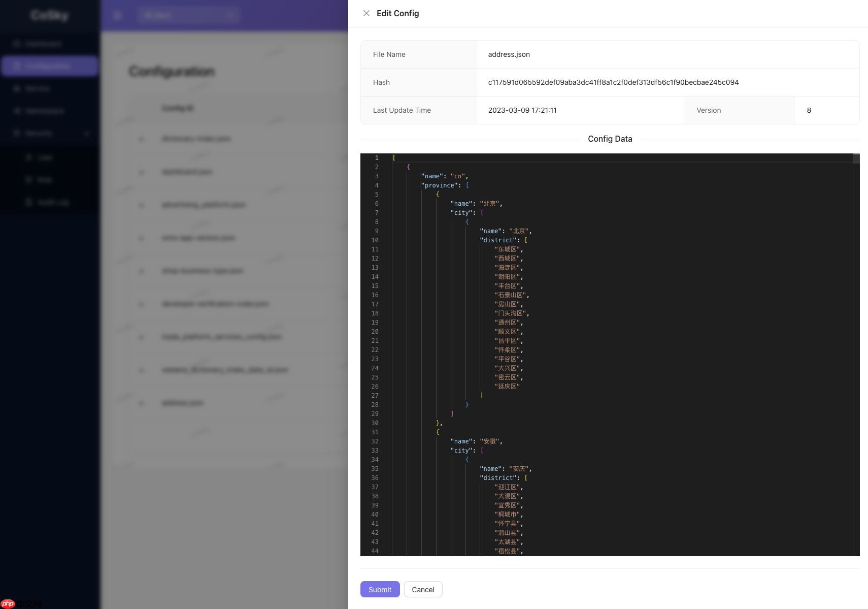This screenshot has height=609, width=868.
Task: Close the Edit Config panel
Action: [x=366, y=13]
